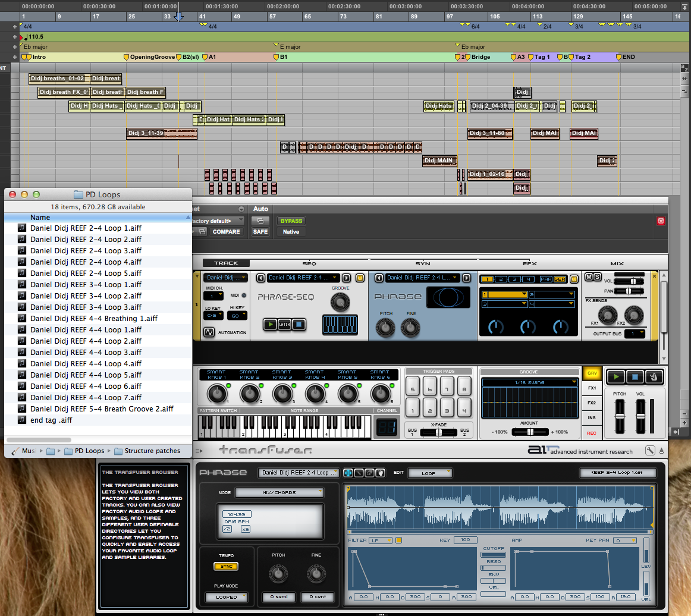This screenshot has width=691, height=616.
Task: Click the track Mute M button
Action: [589, 277]
